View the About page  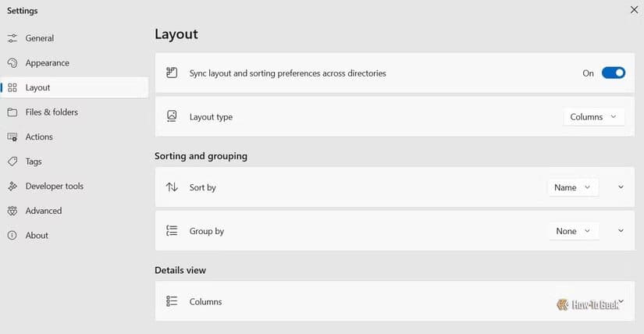[x=74, y=236]
